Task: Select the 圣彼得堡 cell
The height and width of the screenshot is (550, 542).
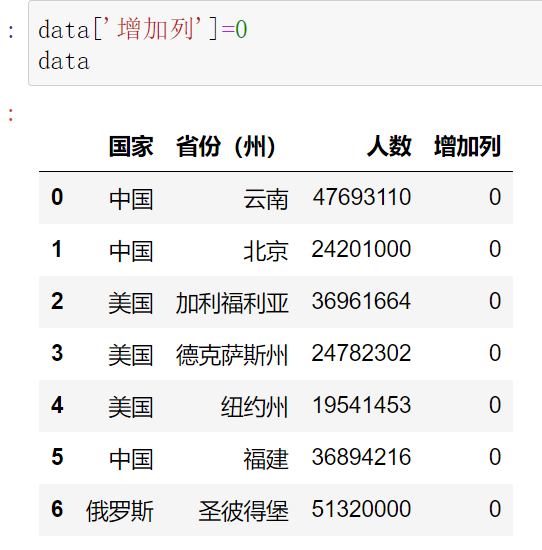Action: click(243, 511)
